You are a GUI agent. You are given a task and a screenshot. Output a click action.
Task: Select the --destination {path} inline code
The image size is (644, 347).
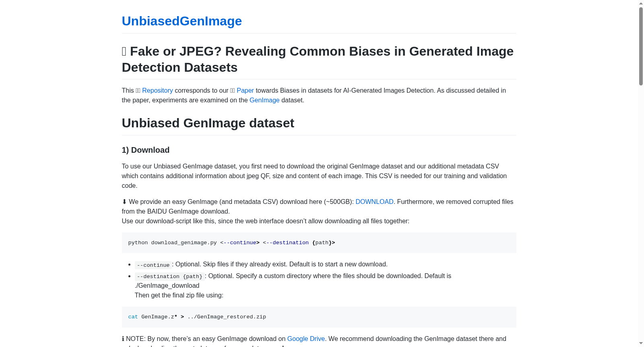pyautogui.click(x=170, y=276)
